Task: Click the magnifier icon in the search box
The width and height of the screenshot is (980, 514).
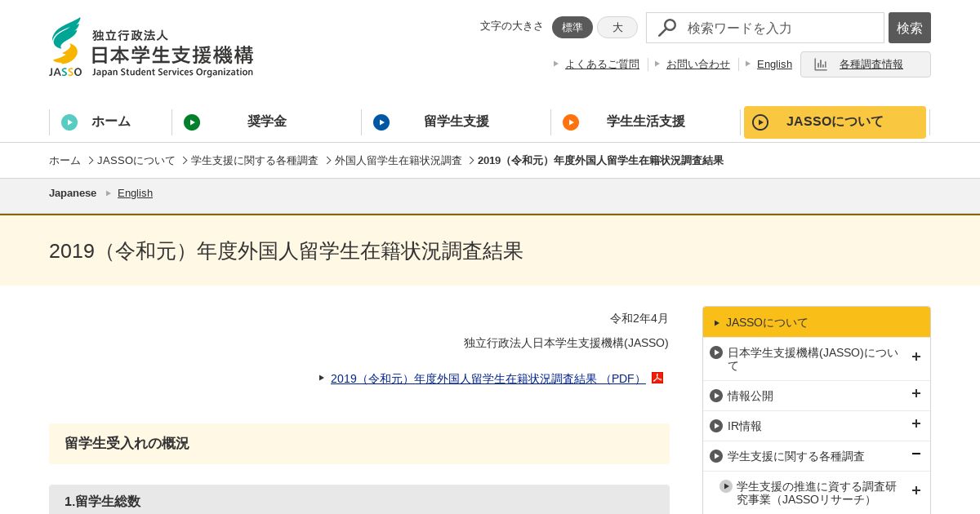Action: tap(667, 28)
